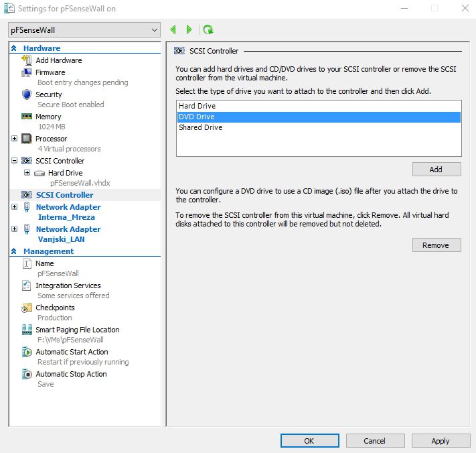Image resolution: width=476 pixels, height=453 pixels.
Task: Select Shared Drive in the drive type list
Action: (200, 127)
